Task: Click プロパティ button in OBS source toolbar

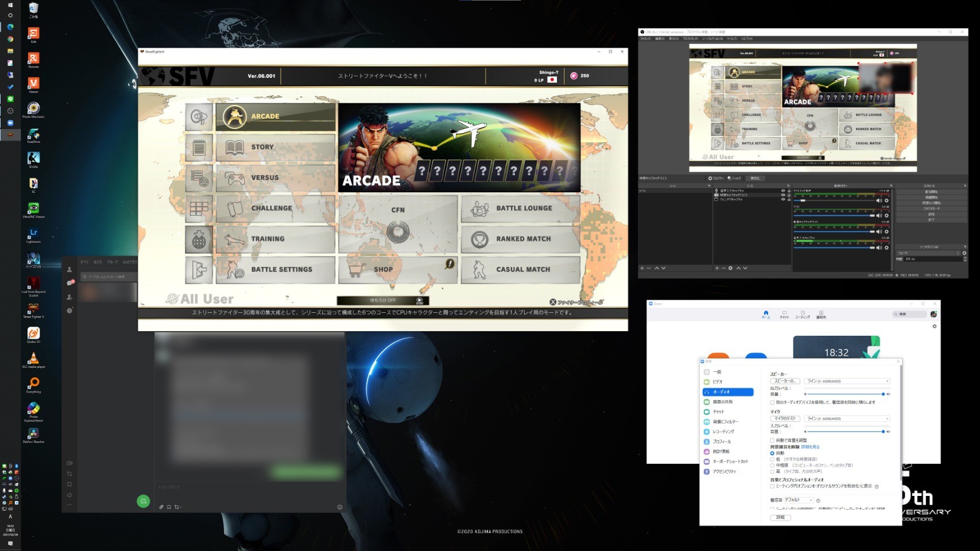Action: pos(716,178)
